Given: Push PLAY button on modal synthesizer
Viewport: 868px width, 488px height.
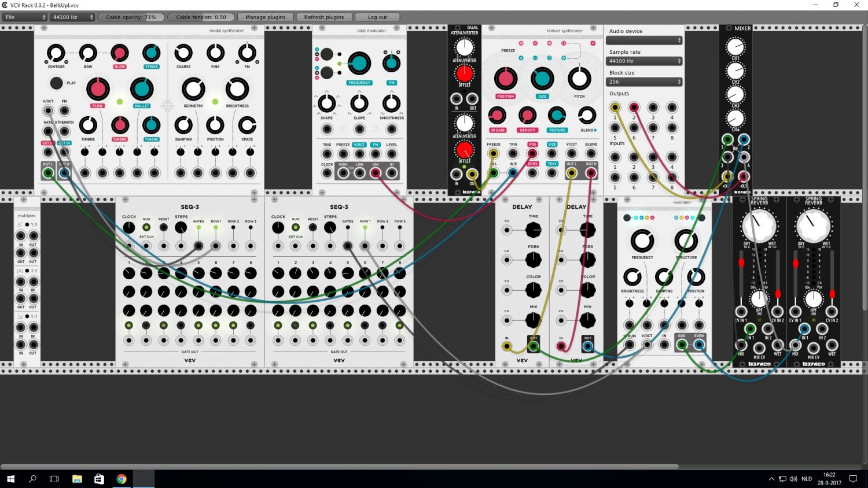Looking at the screenshot, I should coord(56,83).
